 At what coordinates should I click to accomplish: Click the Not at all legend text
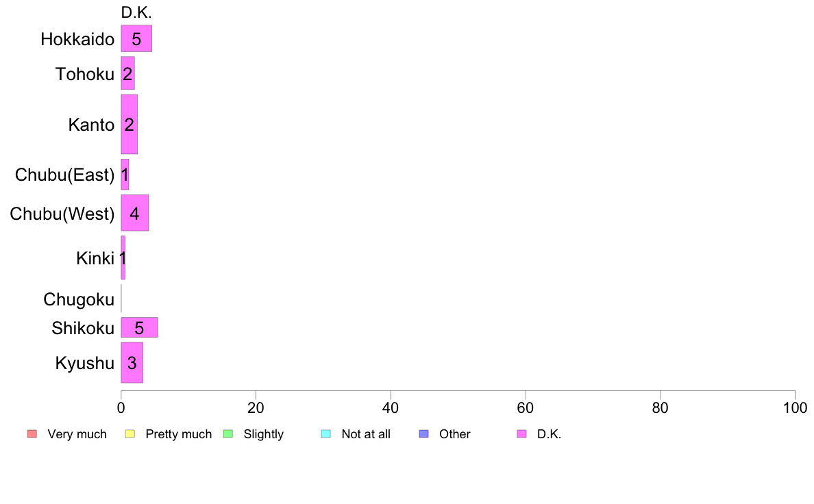click(366, 434)
